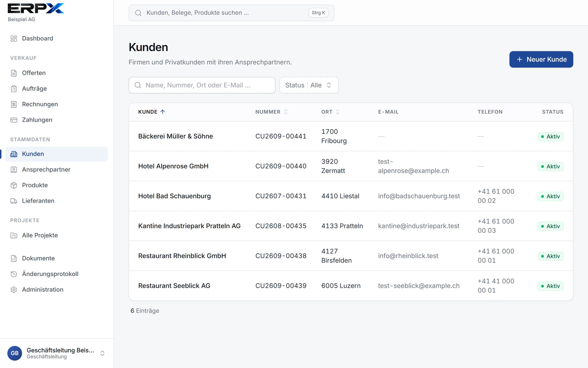Click the ERPX logo
This screenshot has width=588, height=368.
(x=36, y=8)
